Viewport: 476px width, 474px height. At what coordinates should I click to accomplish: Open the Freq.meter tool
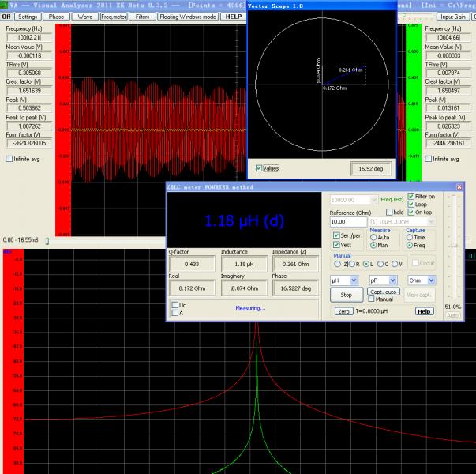tap(114, 16)
